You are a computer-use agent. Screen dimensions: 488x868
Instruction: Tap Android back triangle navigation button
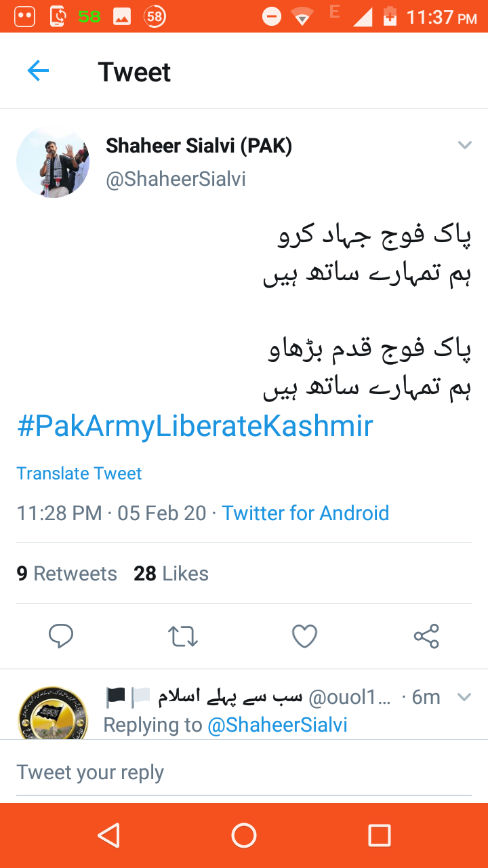108,835
